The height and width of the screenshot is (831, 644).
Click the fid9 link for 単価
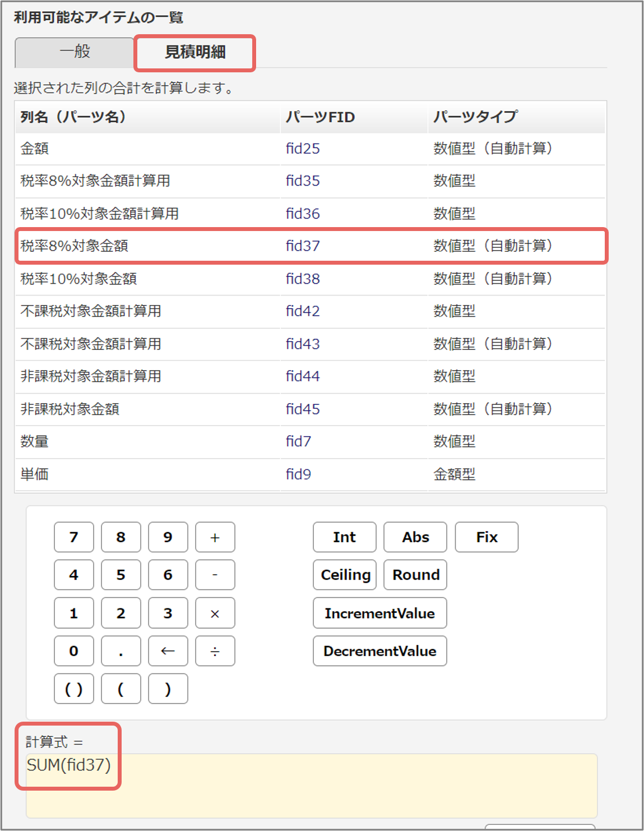298,474
